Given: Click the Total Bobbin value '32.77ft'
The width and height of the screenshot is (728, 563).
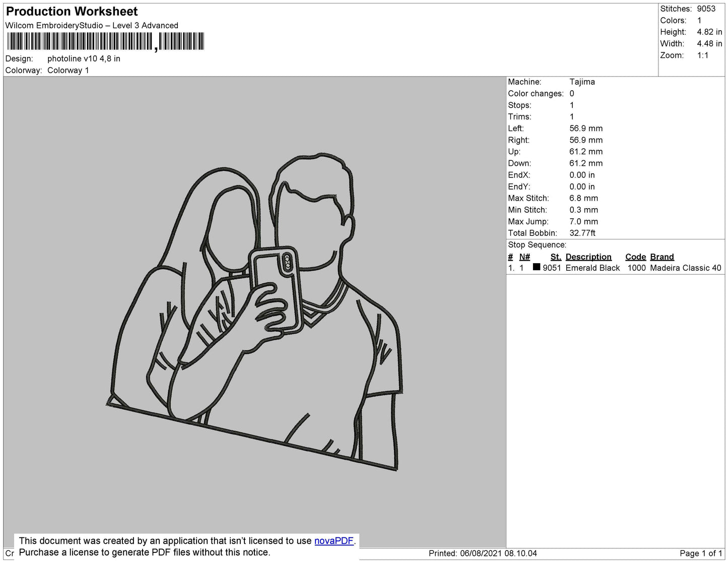Looking at the screenshot, I should coord(582,233).
